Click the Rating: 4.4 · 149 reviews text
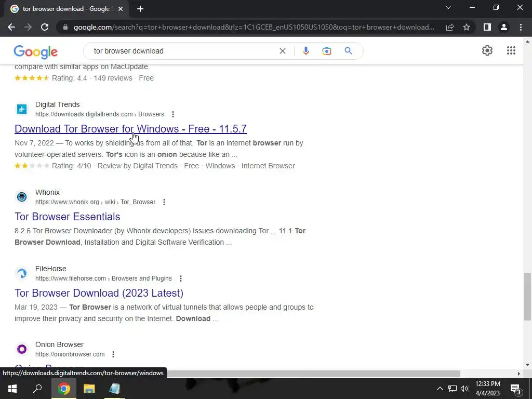Screen dimensions: 532x399 click(92, 78)
